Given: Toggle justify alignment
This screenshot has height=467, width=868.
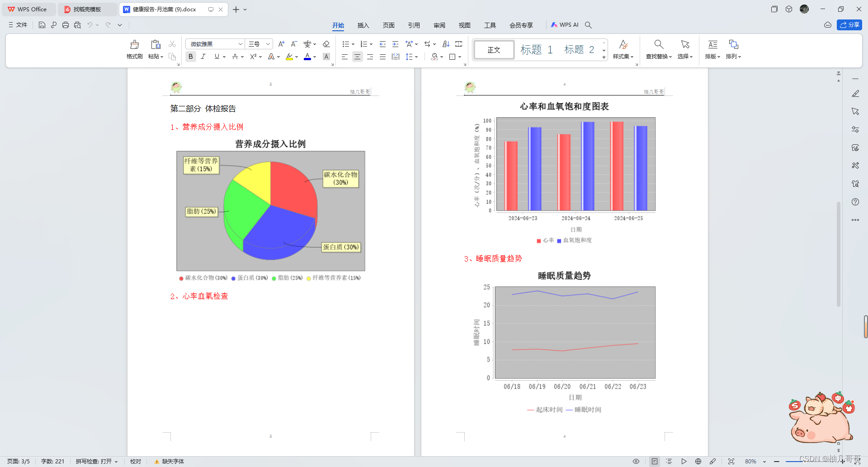Looking at the screenshot, I should tap(382, 57).
